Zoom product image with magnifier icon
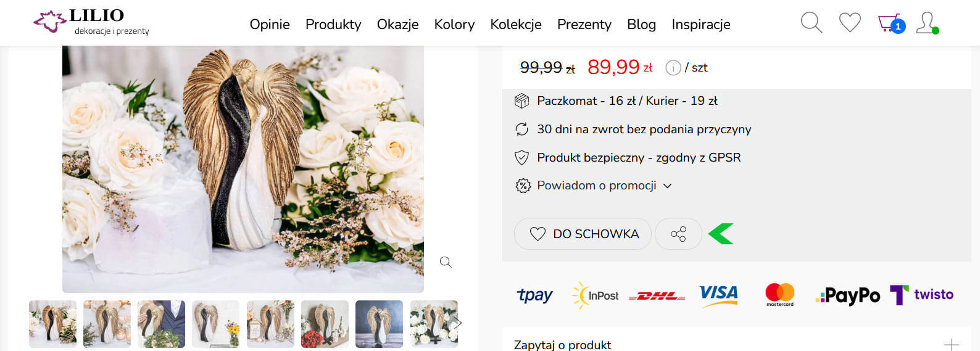The image size is (980, 351). [446, 262]
